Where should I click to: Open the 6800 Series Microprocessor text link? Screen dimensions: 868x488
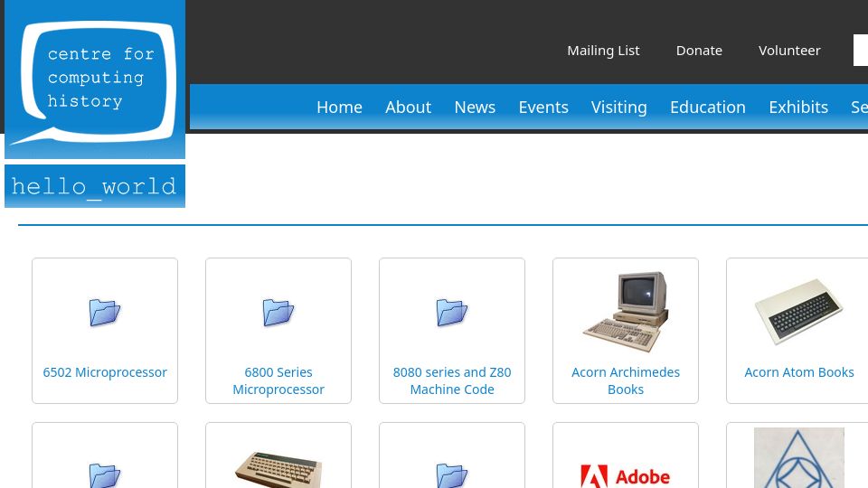(278, 380)
